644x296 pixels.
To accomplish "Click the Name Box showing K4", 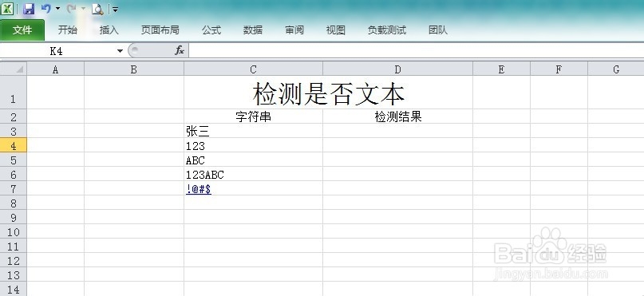I will click(57, 51).
